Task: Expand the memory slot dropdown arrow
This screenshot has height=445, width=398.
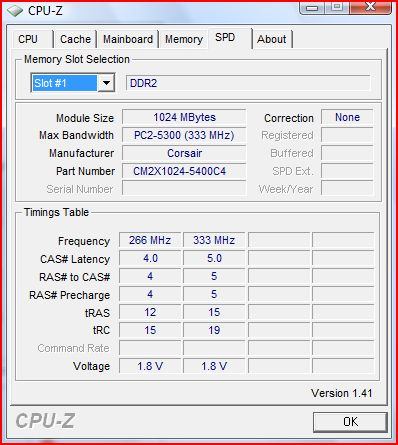Action: pos(106,82)
